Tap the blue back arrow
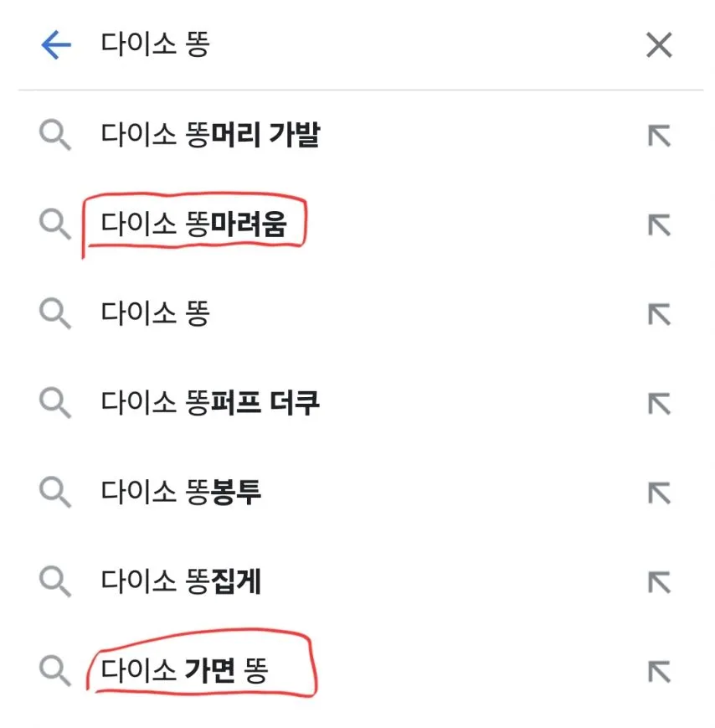 (x=56, y=45)
